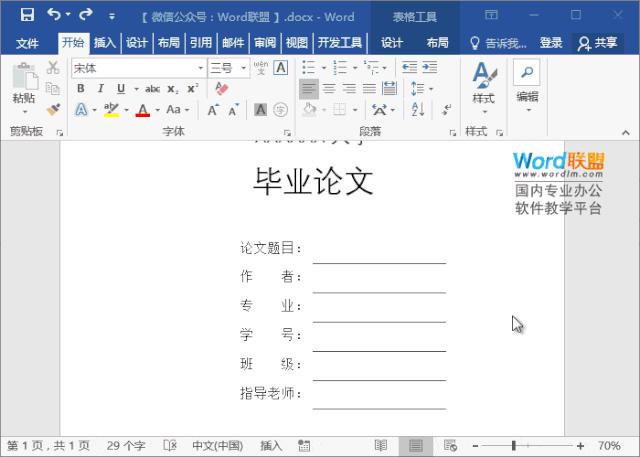Image resolution: width=640 pixels, height=457 pixels.
Task: Switch to the 引用 tab
Action: 201,43
